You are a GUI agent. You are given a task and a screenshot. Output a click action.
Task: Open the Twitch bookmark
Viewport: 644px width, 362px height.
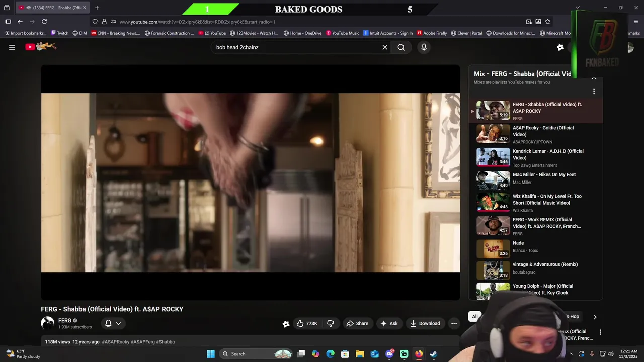[x=59, y=33]
